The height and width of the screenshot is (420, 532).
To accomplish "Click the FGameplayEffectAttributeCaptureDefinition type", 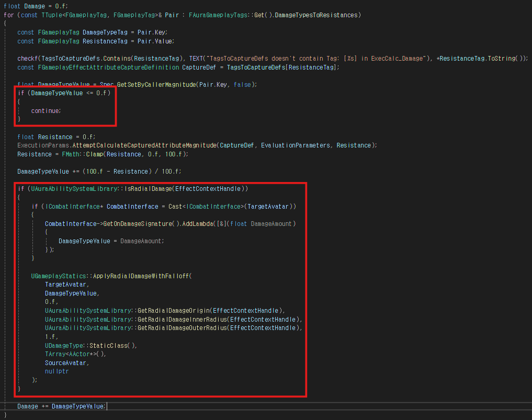I will coord(108,67).
